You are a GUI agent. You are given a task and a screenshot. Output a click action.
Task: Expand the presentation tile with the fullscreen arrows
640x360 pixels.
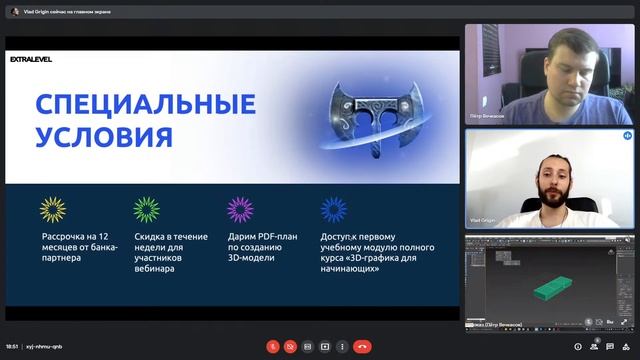624,322
